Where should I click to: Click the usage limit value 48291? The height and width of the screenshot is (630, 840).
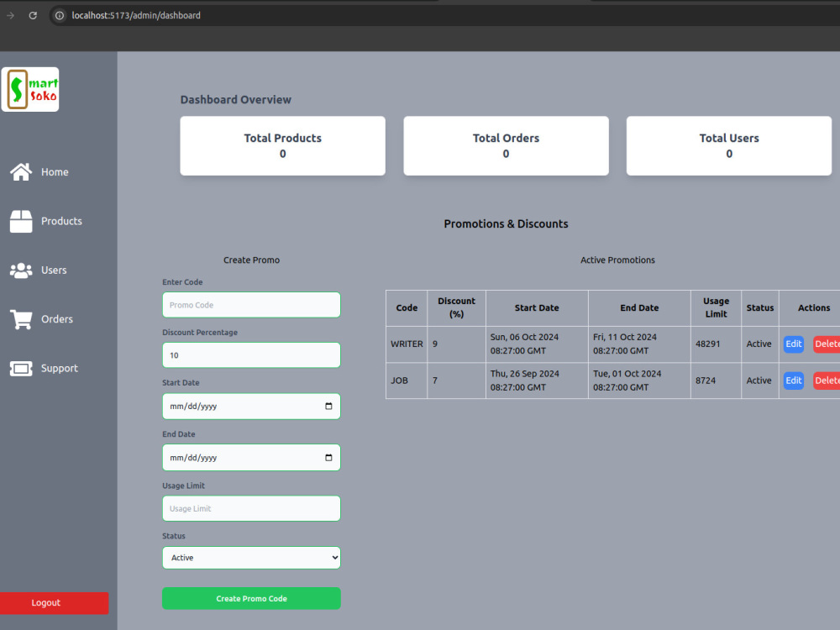707,344
